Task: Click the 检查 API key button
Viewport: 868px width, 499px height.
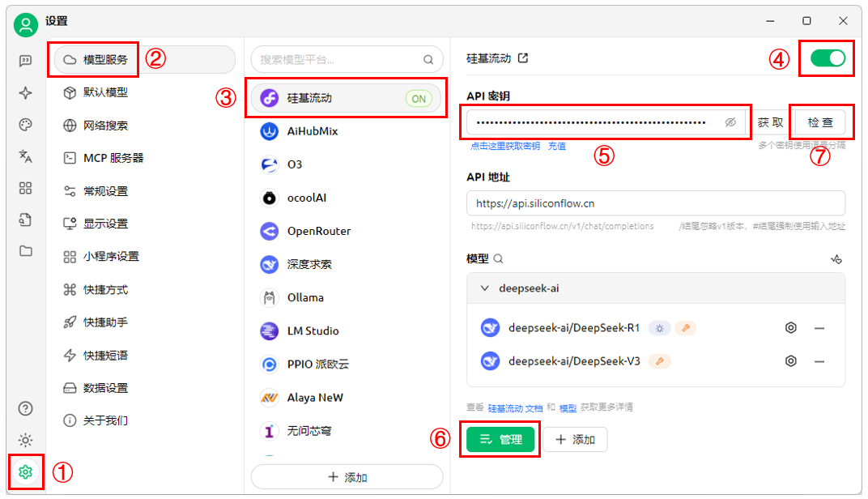Action: coord(820,122)
